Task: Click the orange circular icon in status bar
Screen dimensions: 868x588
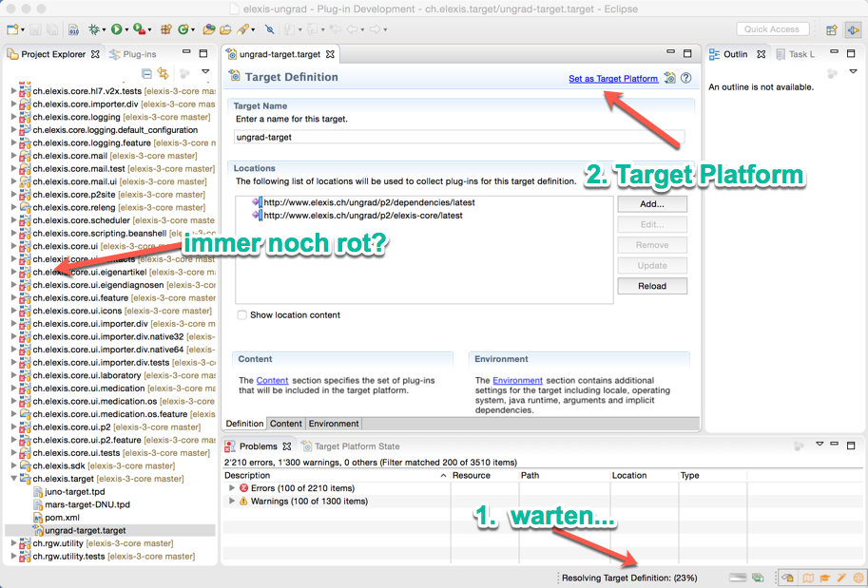Action: 858,579
